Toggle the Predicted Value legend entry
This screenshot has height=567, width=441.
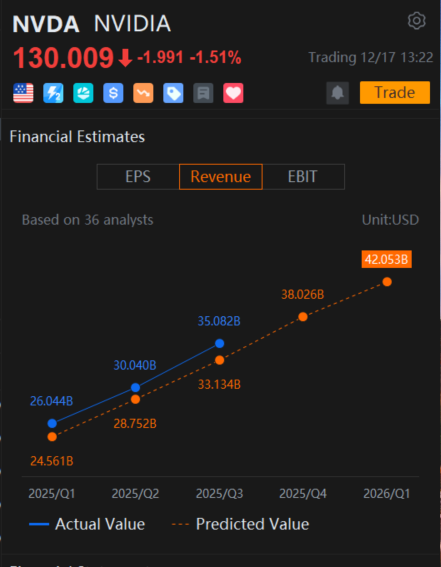point(240,524)
